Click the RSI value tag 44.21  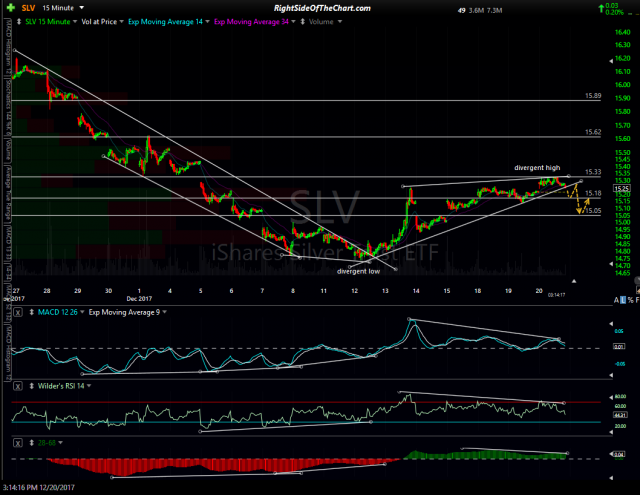[619, 415]
